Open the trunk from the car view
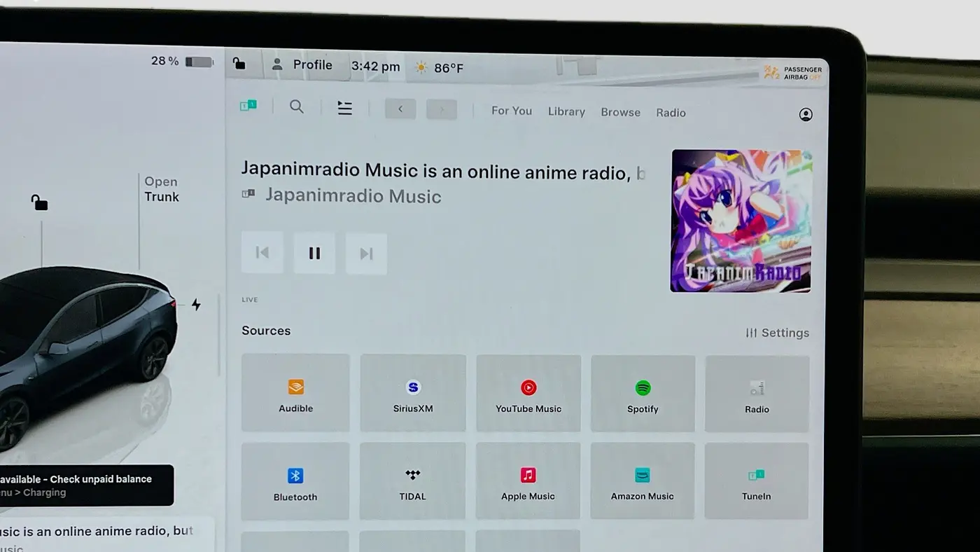 pos(162,189)
